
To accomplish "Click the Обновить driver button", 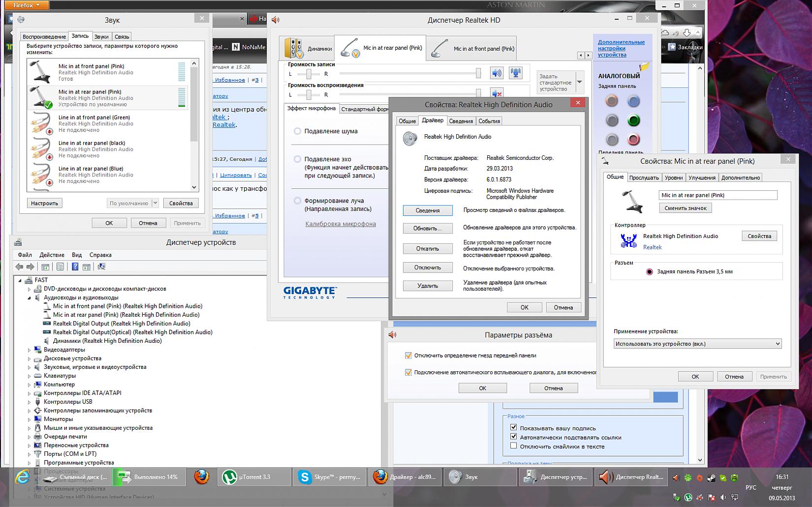I will (x=427, y=228).
